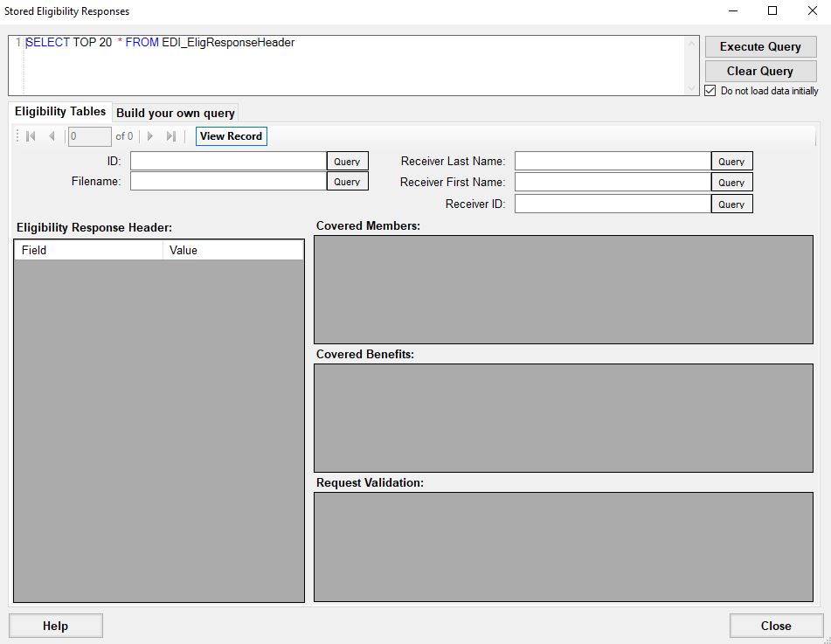The image size is (831, 644).
Task: Click the Close button at bottom right
Action: click(x=777, y=626)
